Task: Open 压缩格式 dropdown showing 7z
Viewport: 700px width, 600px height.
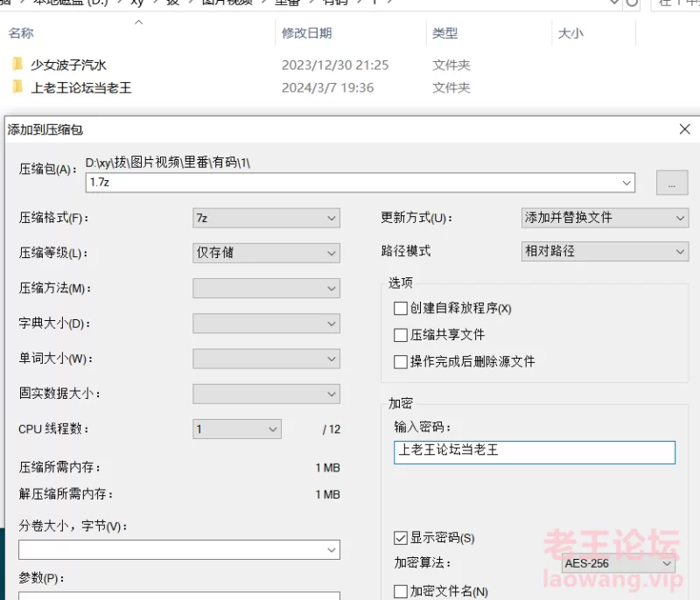Action: pyautogui.click(x=266, y=218)
